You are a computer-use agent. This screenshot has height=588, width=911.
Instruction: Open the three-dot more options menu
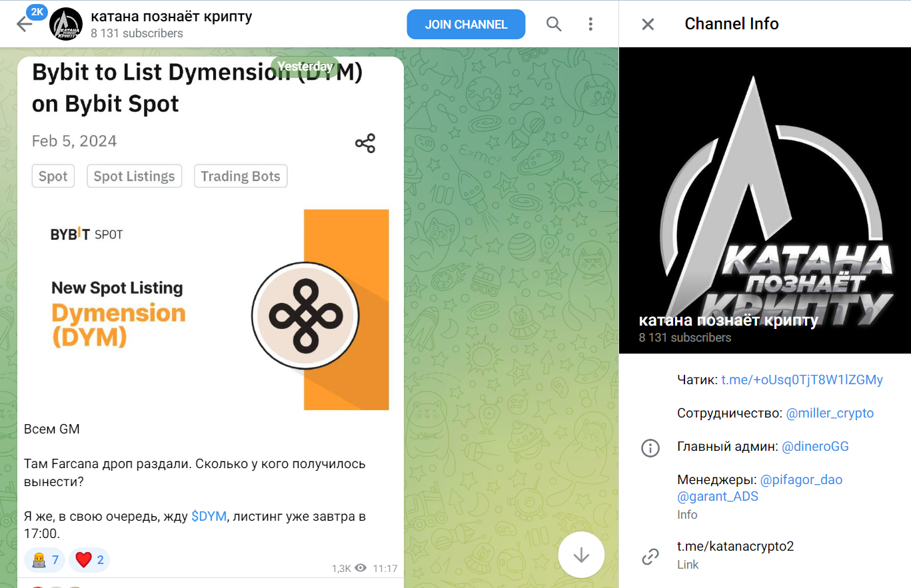click(590, 25)
